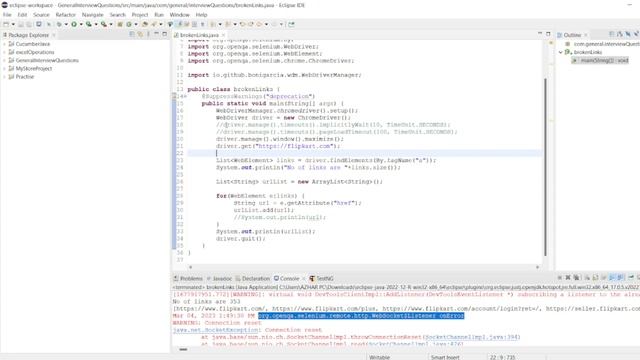Open Package Explorer View Menu icon

(148, 34)
